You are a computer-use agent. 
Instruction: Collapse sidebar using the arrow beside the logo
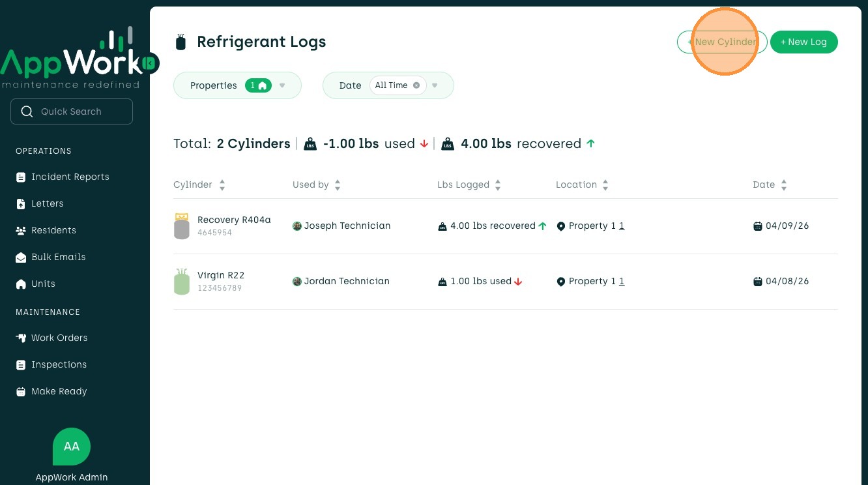[150, 63]
